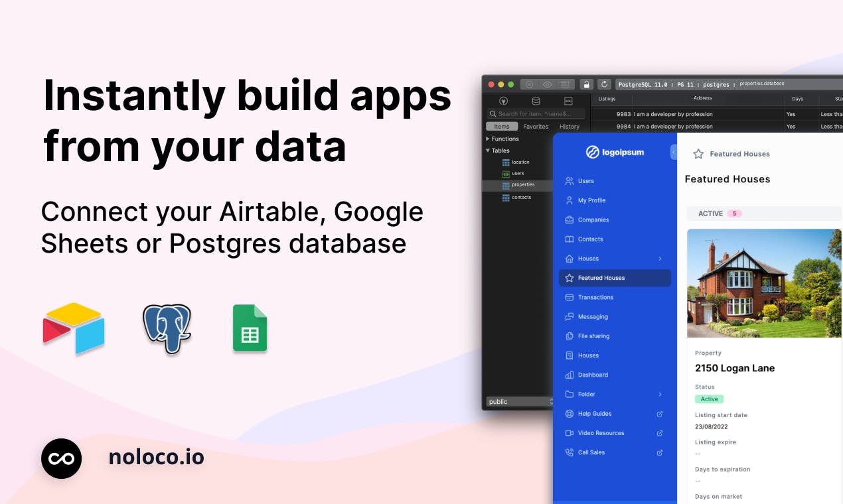Open Contacts in the sidebar
843x504 pixels.
pyautogui.click(x=615, y=239)
